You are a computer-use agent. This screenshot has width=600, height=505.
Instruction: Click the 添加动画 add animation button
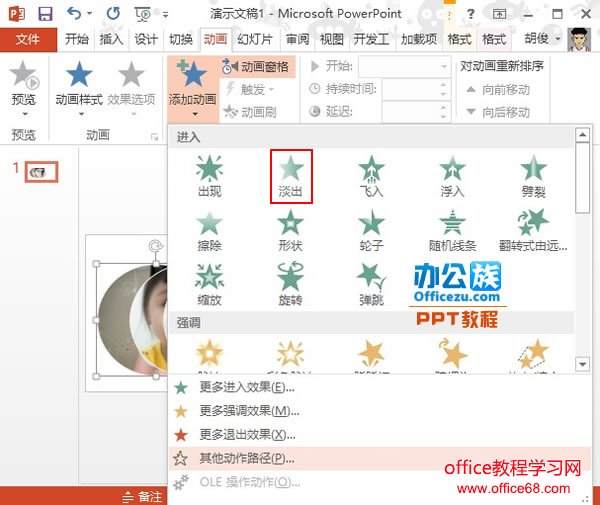pyautogui.click(x=193, y=89)
